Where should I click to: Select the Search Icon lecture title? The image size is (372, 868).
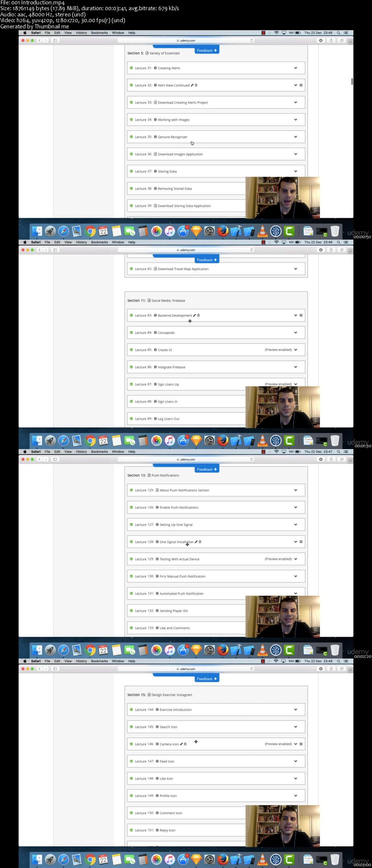coord(169,727)
